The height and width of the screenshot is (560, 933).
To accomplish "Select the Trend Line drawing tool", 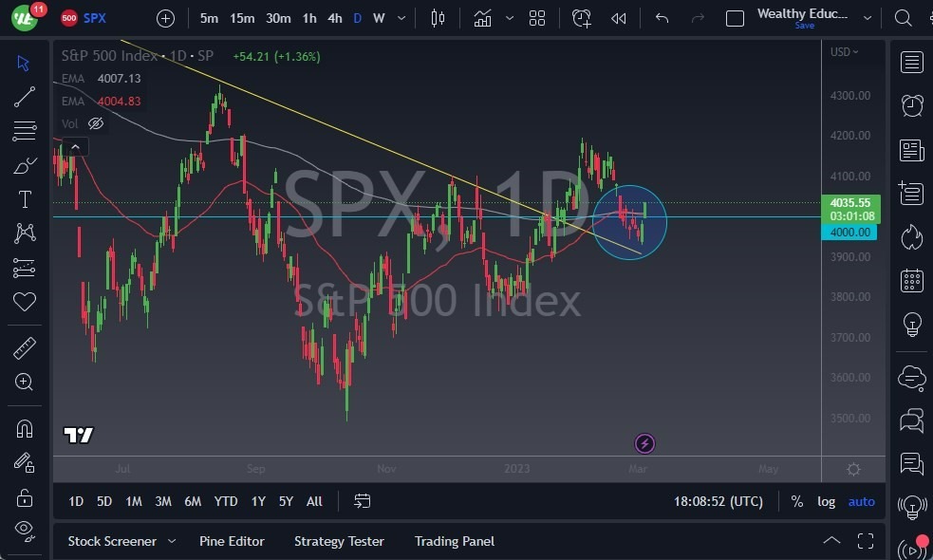I will click(x=25, y=96).
